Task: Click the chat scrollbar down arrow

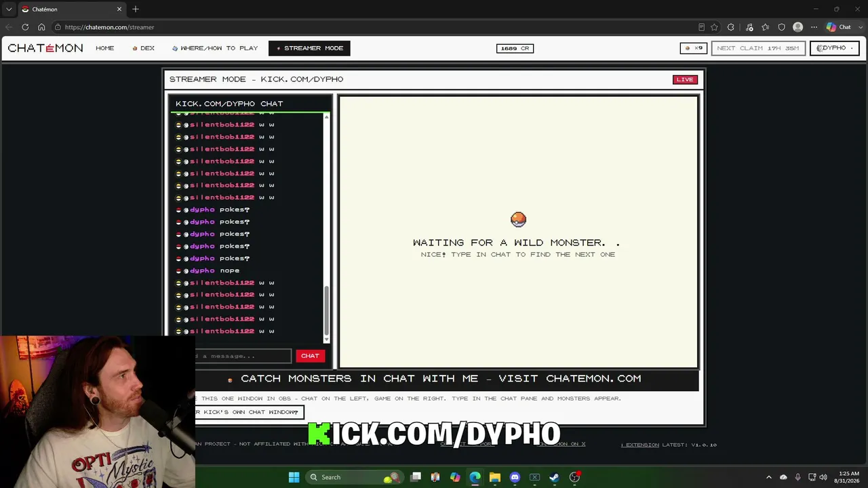Action: tap(326, 339)
